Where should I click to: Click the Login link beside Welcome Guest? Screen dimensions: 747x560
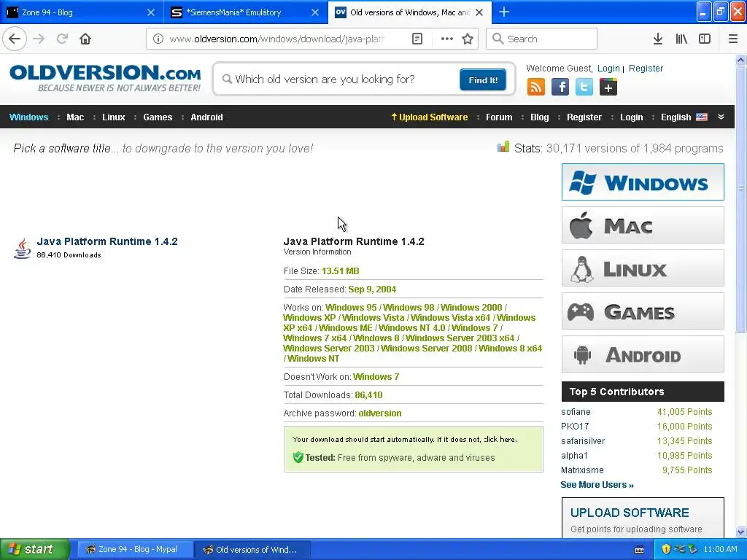608,68
